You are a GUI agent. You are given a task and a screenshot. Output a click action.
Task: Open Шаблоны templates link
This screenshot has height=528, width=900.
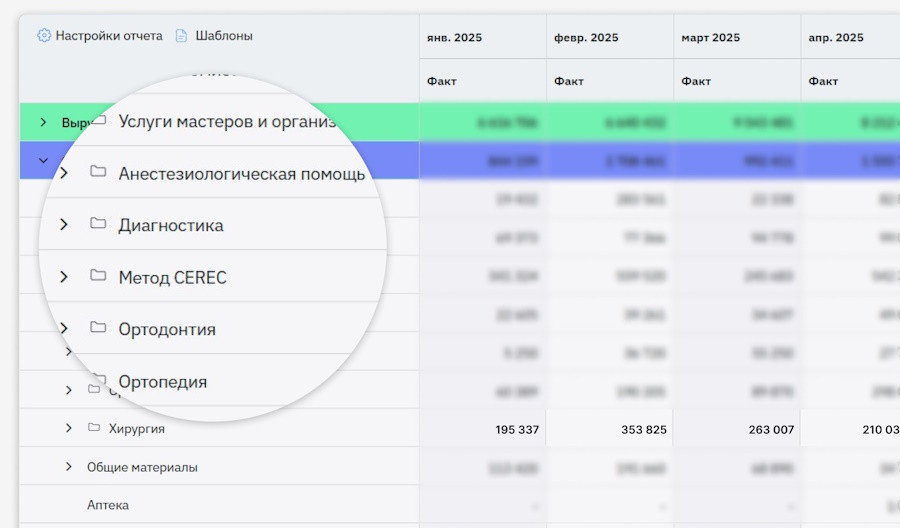223,36
